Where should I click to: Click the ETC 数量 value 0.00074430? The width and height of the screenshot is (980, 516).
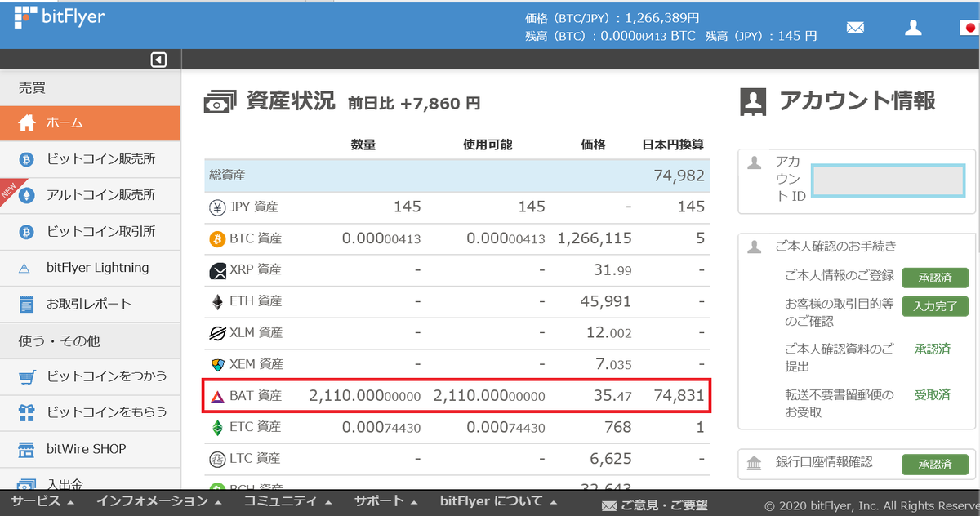(x=381, y=427)
